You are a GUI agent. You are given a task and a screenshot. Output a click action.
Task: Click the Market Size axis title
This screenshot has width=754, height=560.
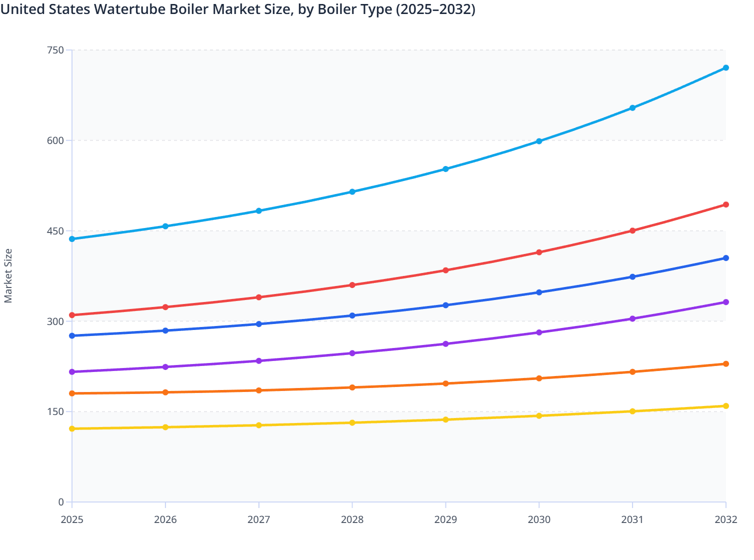8,276
